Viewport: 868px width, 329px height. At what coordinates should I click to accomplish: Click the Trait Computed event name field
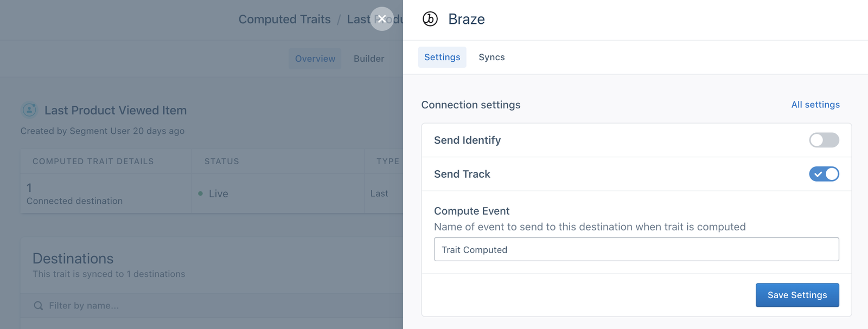[636, 249]
